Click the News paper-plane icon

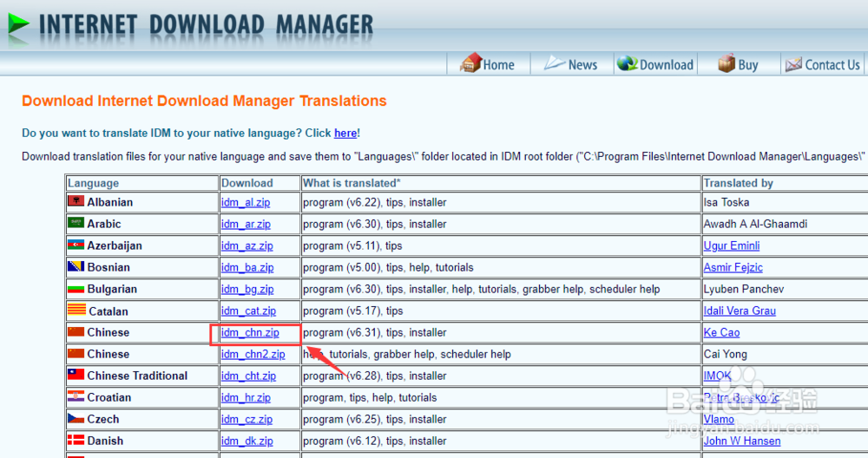554,63
